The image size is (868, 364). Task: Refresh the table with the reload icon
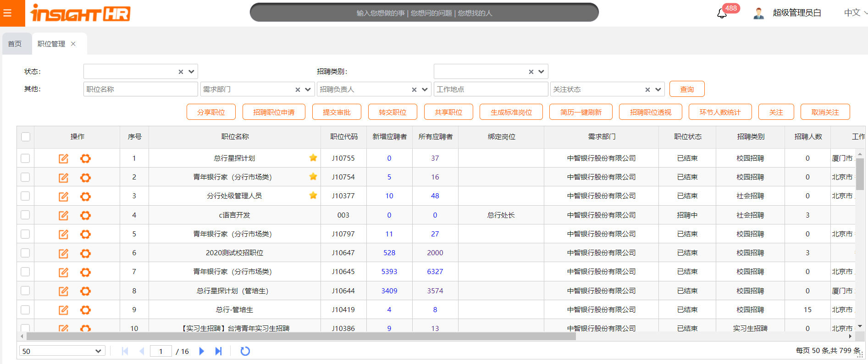coord(245,351)
